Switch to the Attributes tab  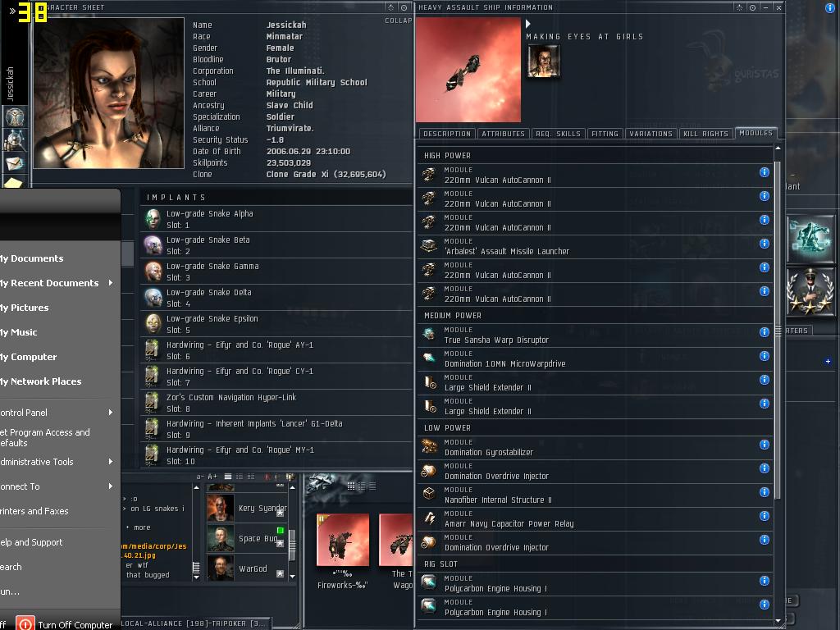503,134
